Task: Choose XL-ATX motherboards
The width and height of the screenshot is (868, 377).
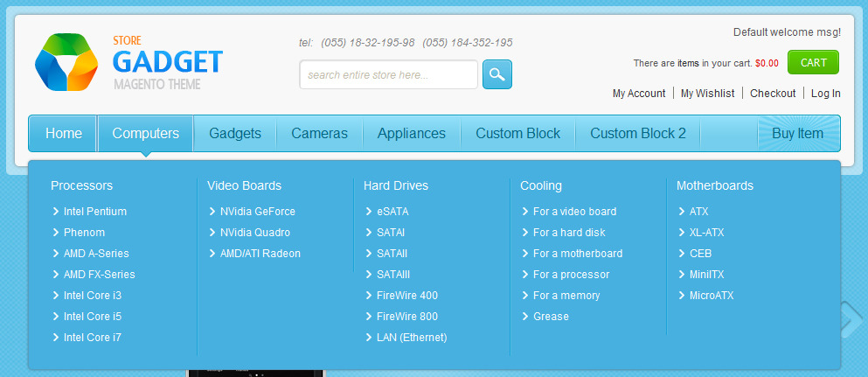Action: point(706,233)
